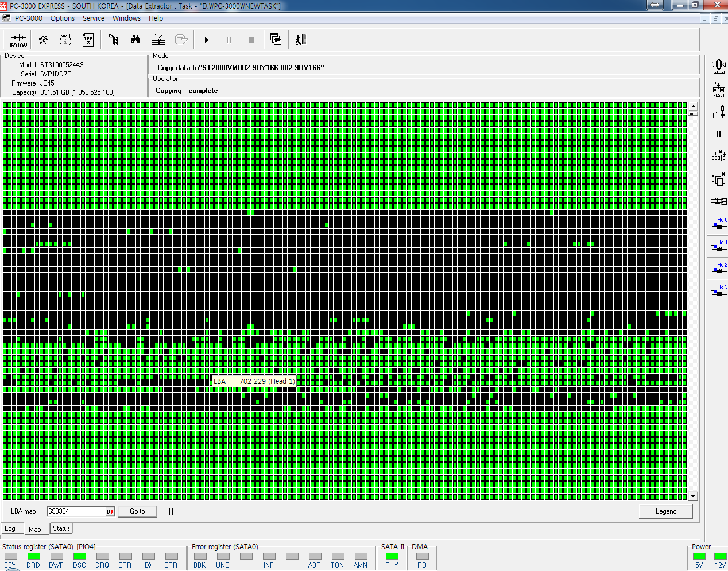The height and width of the screenshot is (571, 728).
Task: Click the D arrow inside LBA field
Action: click(110, 511)
